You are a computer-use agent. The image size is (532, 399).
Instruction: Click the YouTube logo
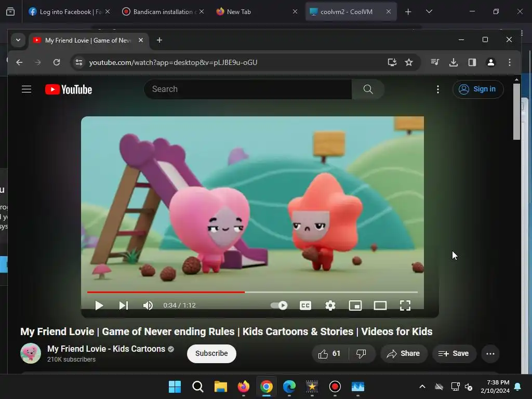coord(69,89)
